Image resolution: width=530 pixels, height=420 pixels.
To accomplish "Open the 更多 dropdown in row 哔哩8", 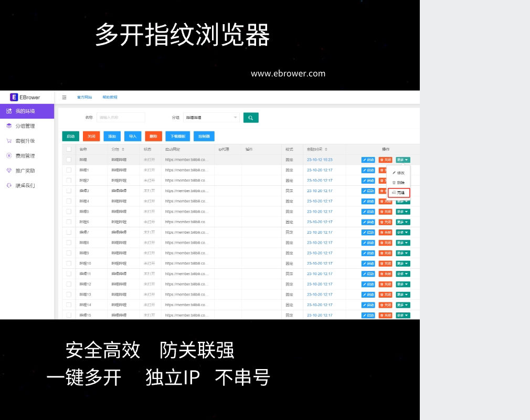I will pos(403,243).
